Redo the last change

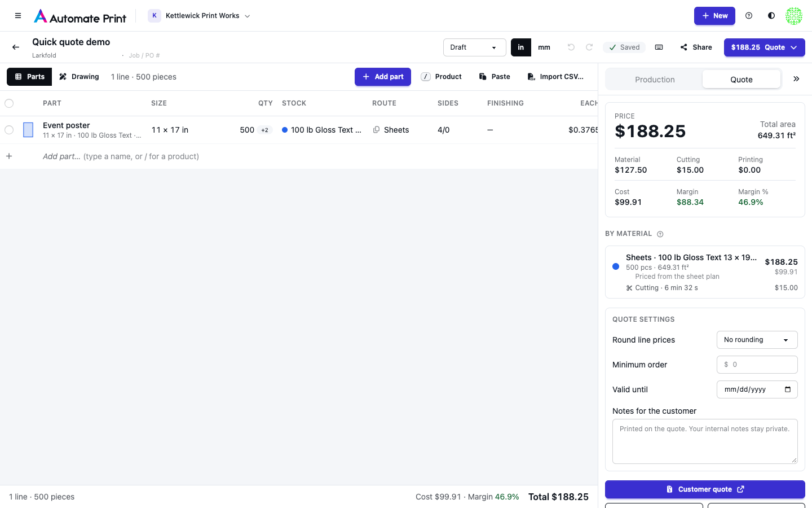click(589, 47)
